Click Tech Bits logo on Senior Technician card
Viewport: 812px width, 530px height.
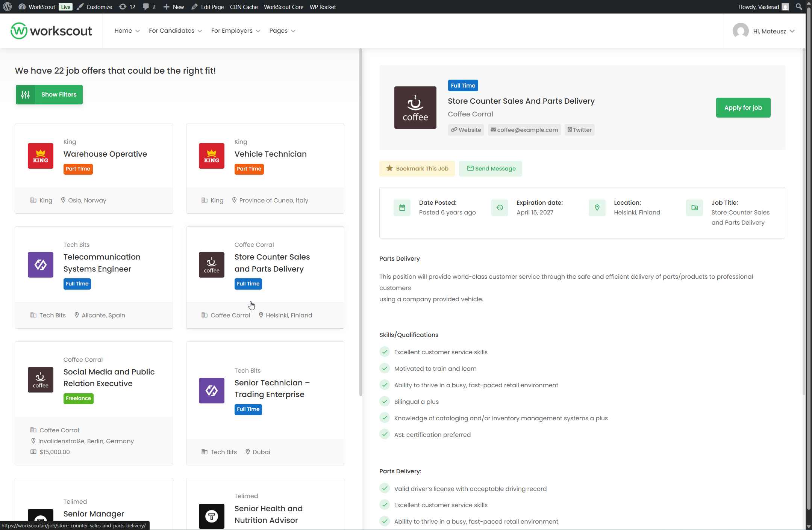(212, 391)
